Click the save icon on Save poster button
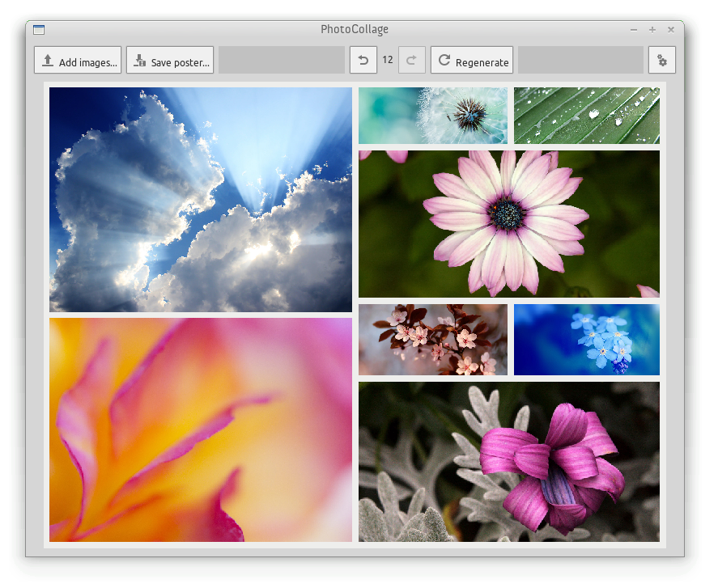This screenshot has width=718, height=588. [139, 59]
